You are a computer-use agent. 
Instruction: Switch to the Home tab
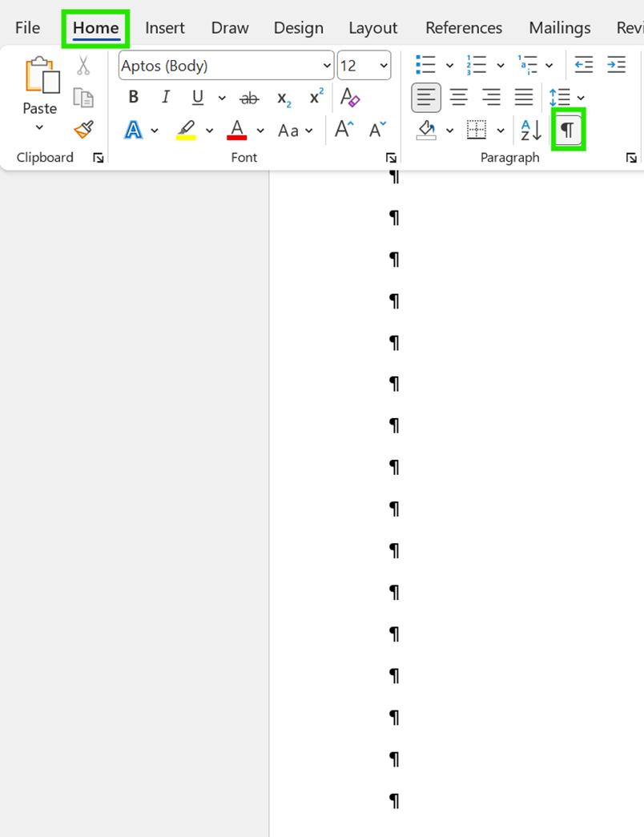95,28
